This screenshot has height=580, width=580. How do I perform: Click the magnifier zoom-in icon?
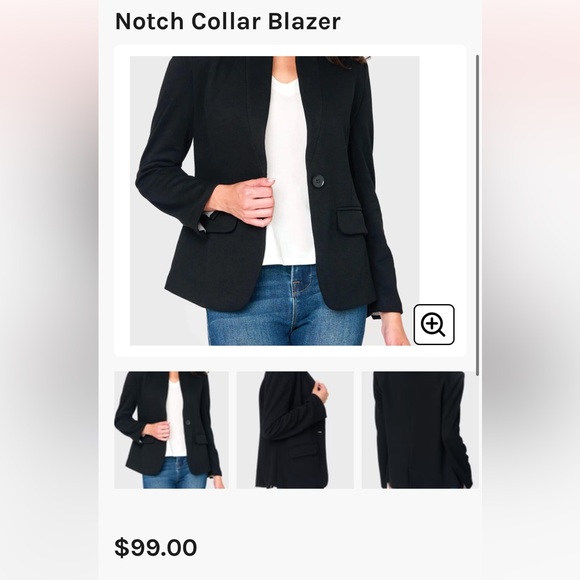(x=434, y=324)
